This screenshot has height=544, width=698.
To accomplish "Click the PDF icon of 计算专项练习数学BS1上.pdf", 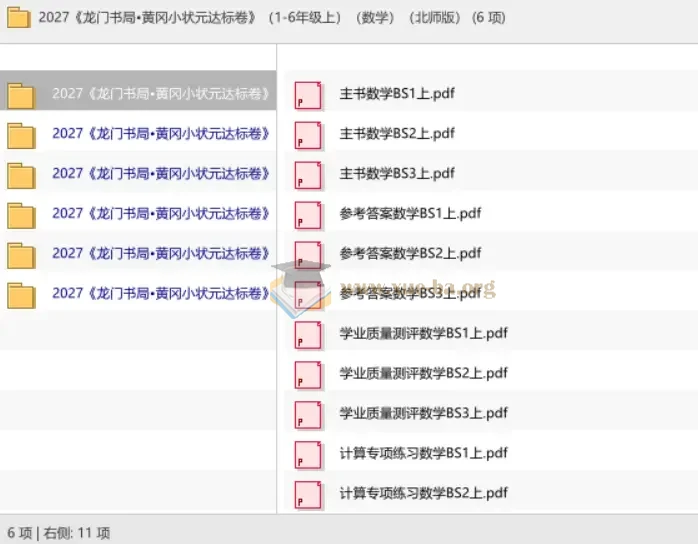I will [x=308, y=455].
